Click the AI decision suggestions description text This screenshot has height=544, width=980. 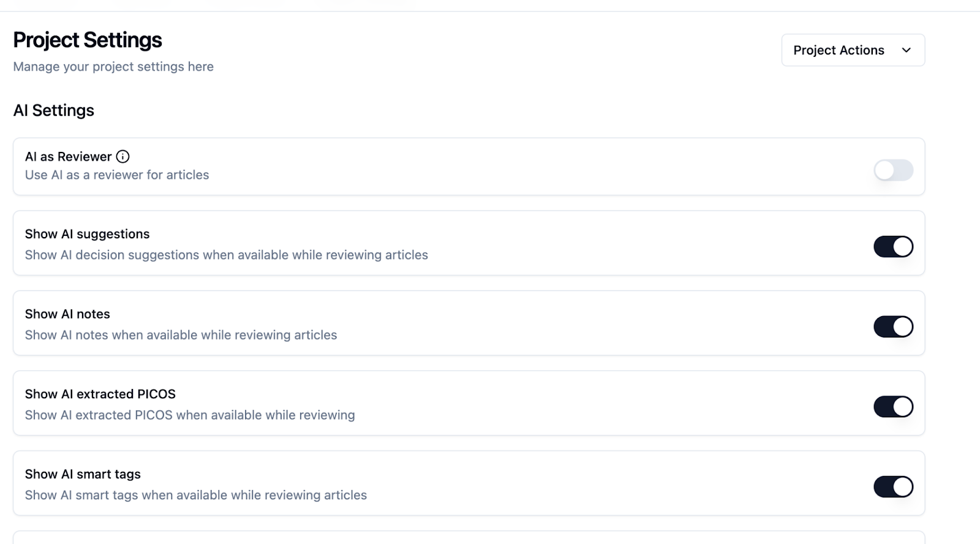[227, 255]
